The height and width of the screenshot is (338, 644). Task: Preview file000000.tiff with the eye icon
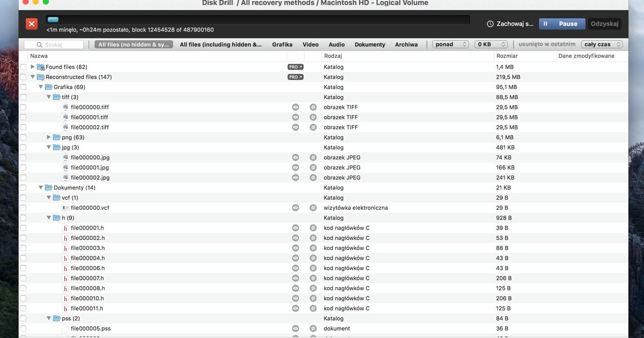point(295,107)
